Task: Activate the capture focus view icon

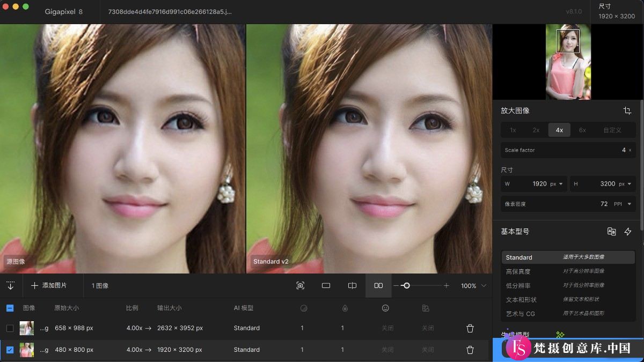Action: pyautogui.click(x=301, y=286)
